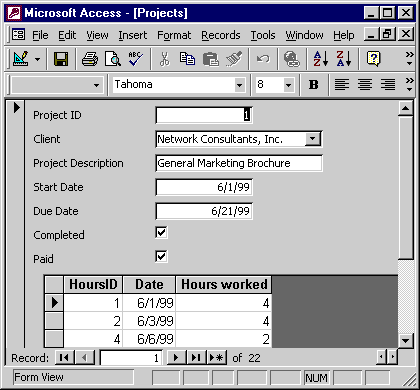Toggle the Completed checkbox
The height and width of the screenshot is (390, 420).
point(161,232)
